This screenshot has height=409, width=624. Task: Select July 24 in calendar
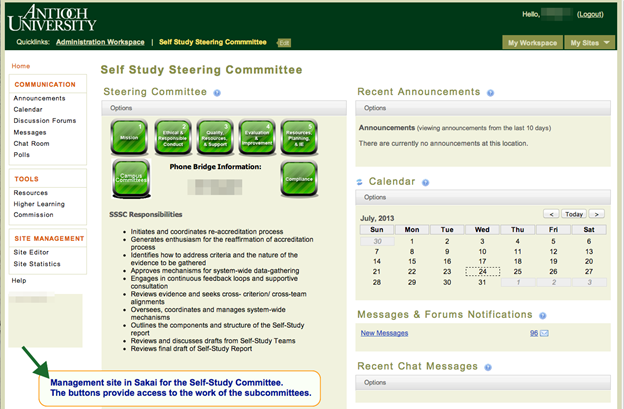point(482,272)
